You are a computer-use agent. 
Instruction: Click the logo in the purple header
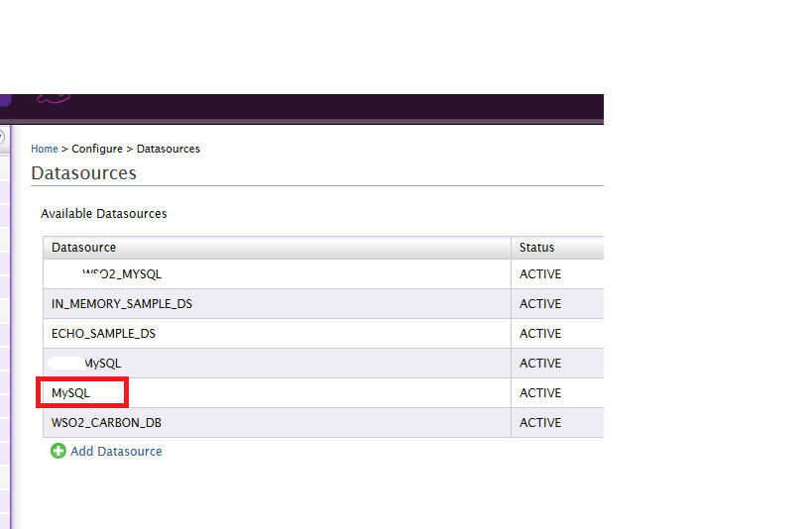[x=54, y=98]
